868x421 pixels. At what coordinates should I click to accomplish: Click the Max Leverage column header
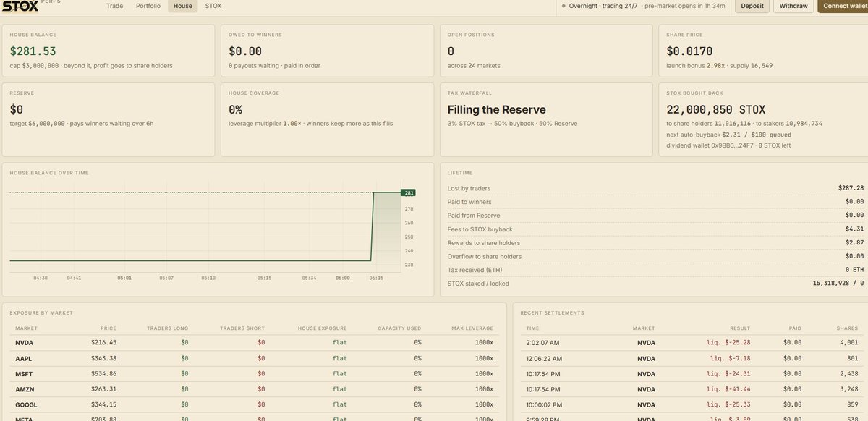click(x=474, y=328)
